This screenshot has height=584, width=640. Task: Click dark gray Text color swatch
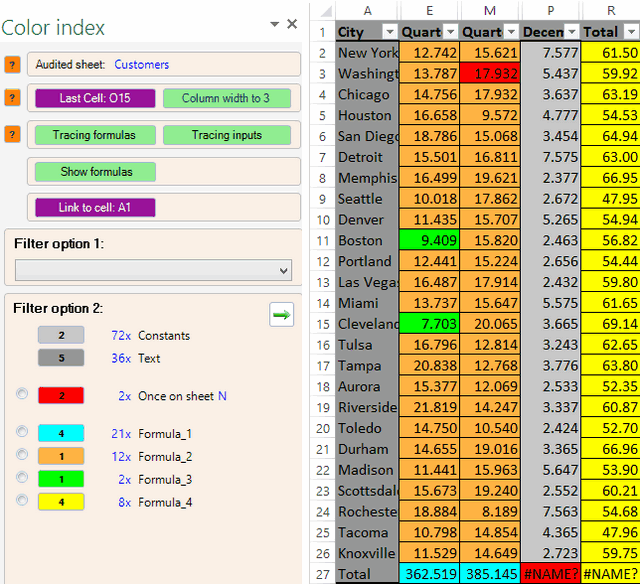61,358
